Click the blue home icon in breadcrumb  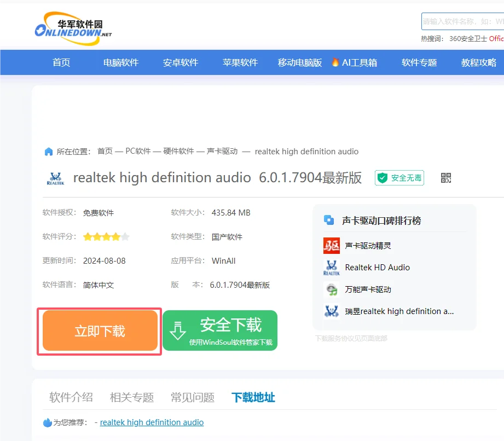[x=49, y=152]
